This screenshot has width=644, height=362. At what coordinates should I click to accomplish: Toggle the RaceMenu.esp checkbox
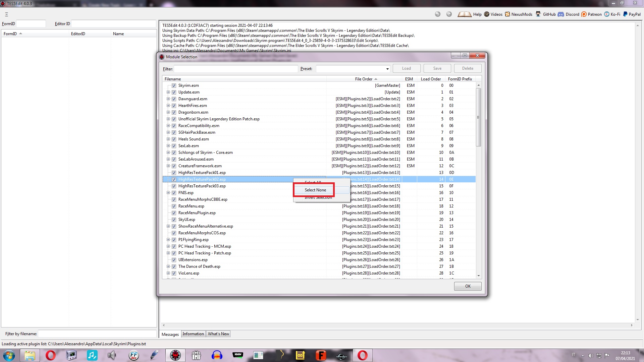point(174,206)
